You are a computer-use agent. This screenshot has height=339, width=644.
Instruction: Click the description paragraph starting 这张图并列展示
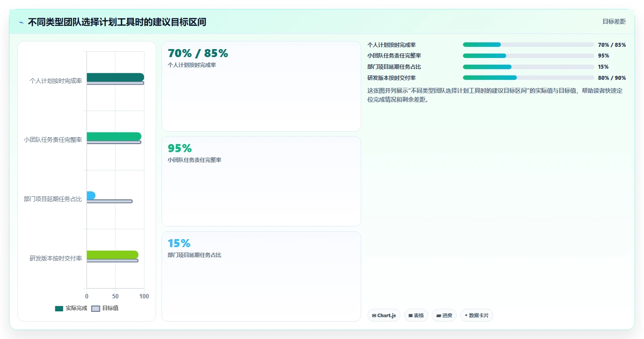point(495,95)
